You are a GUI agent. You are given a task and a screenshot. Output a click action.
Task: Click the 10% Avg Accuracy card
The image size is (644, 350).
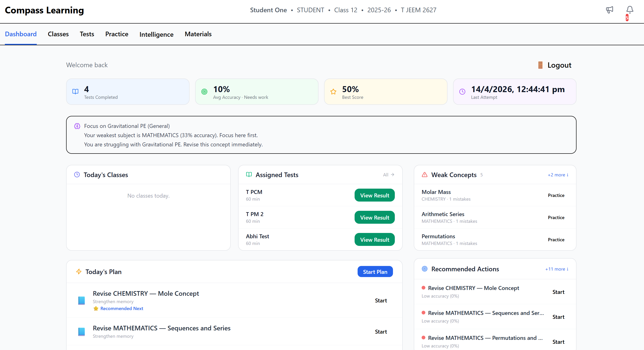[257, 92]
